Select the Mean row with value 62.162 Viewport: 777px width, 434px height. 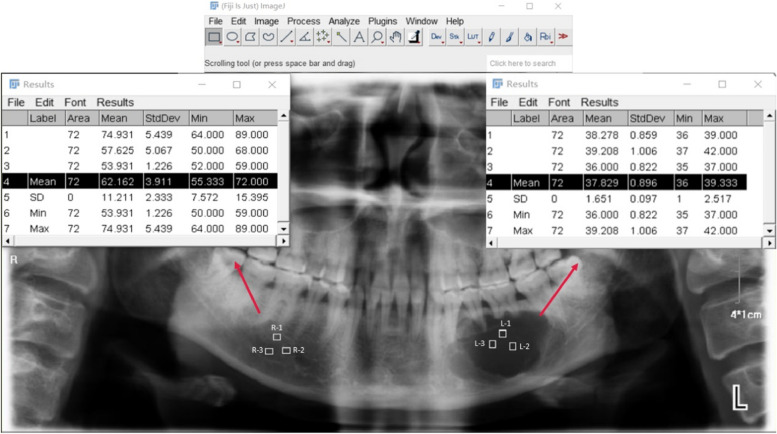point(140,182)
